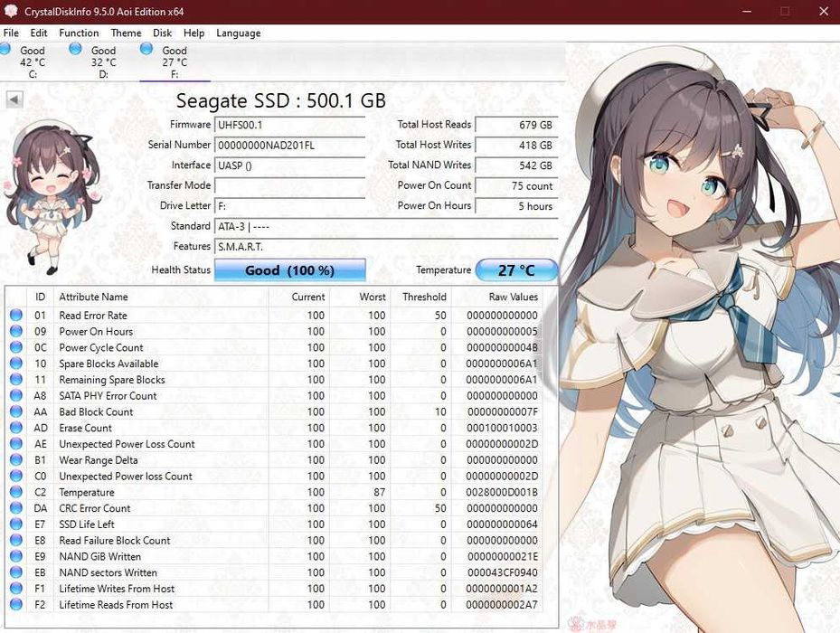Open the Disk menu
The height and width of the screenshot is (633, 840).
(163, 33)
